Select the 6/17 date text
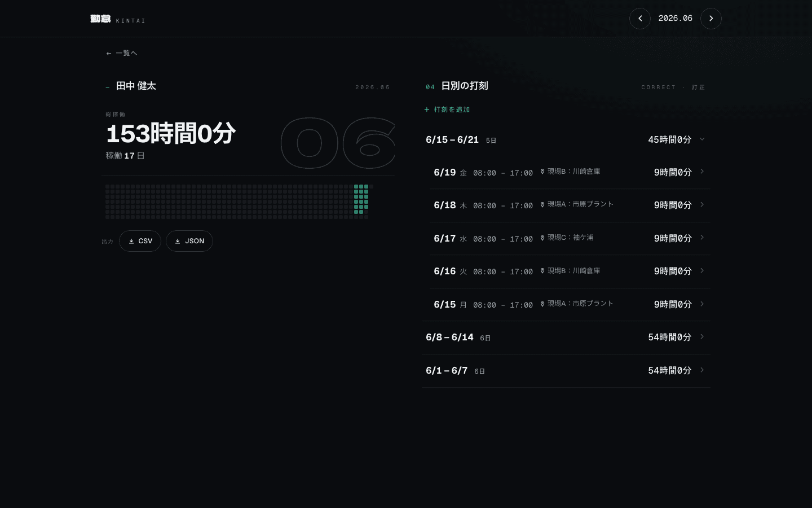Screen dimensions: 812x508 444,239
